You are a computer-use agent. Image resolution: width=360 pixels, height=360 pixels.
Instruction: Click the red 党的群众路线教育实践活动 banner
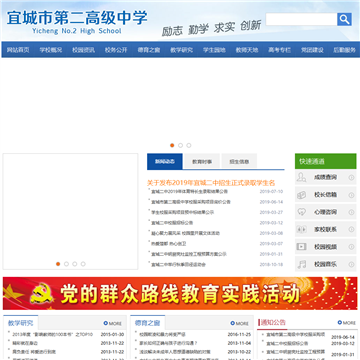[180, 293]
